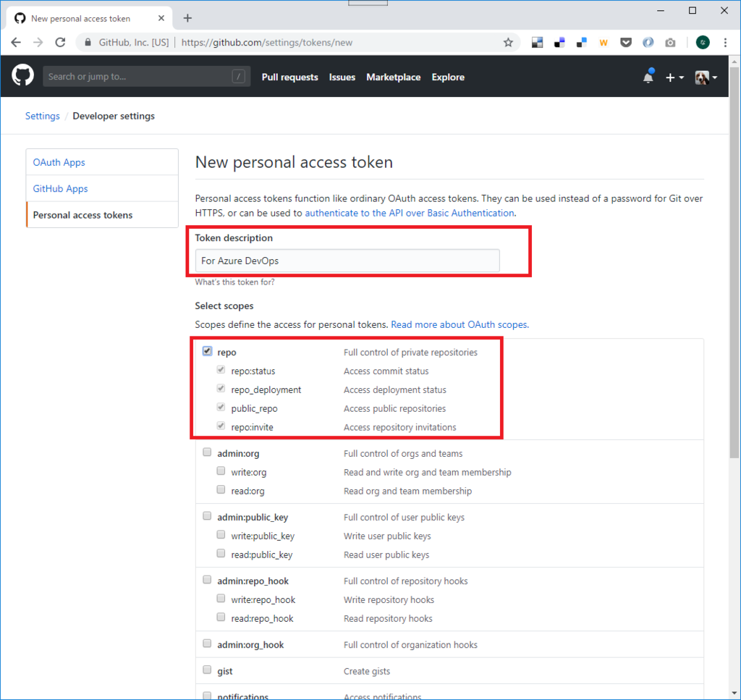The width and height of the screenshot is (741, 700).
Task: Check the write:public_key scope
Action: point(221,534)
